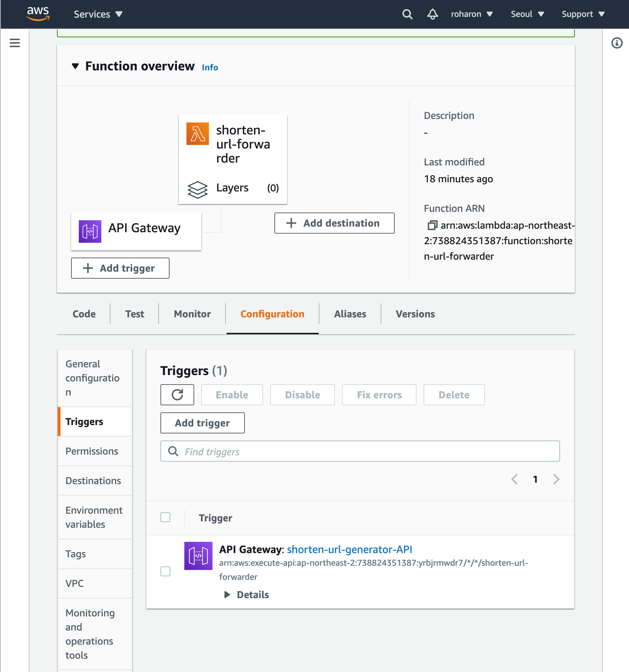This screenshot has height=672, width=629.
Task: Open the Support dropdown menu
Action: click(x=583, y=14)
